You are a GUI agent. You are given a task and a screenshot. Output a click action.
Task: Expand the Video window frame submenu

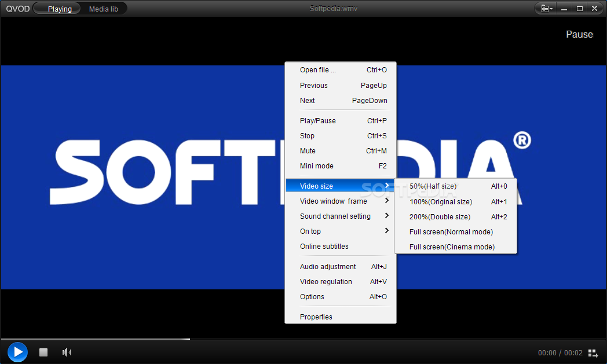pyautogui.click(x=341, y=201)
